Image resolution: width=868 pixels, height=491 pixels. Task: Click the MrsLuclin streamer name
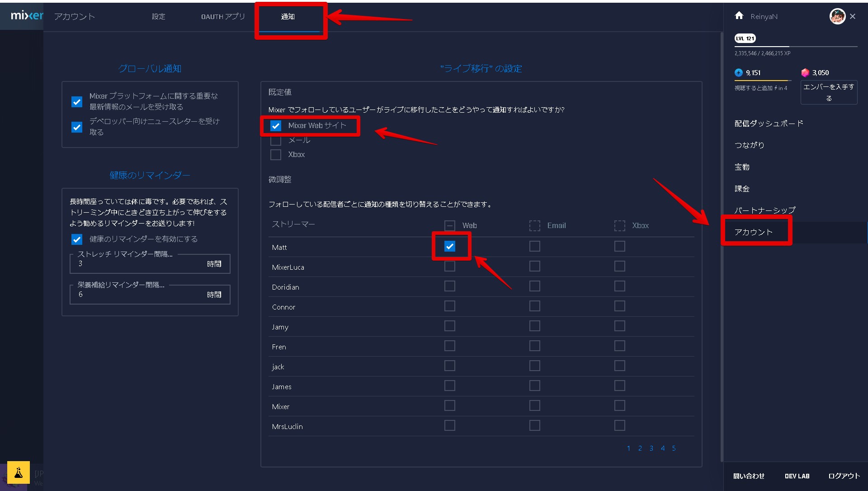pyautogui.click(x=288, y=426)
